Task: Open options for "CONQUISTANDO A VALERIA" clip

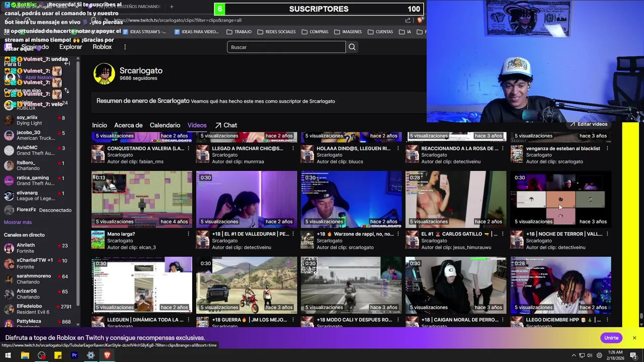Action: [x=189, y=148]
